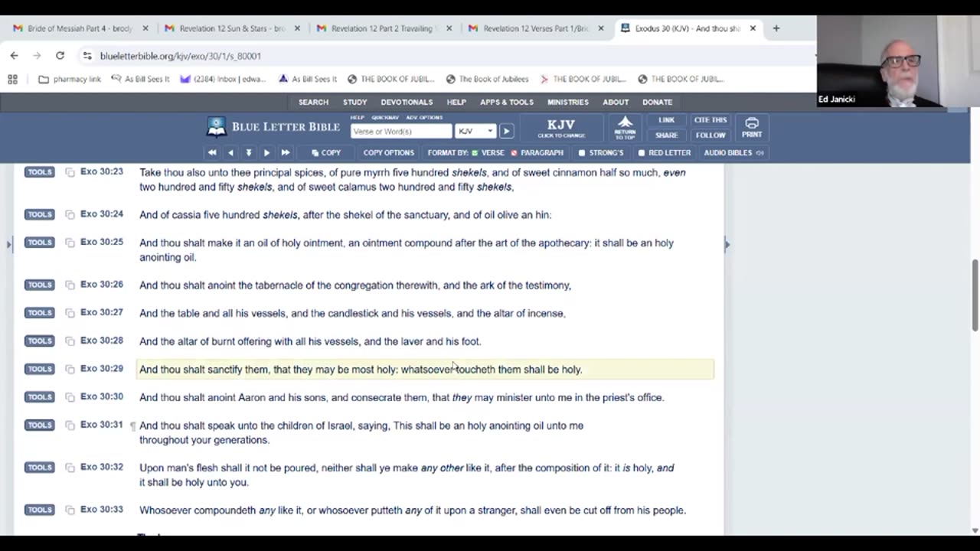The width and height of the screenshot is (980, 551).
Task: Open Tools menu for Exo 30:31
Action: [x=39, y=425]
